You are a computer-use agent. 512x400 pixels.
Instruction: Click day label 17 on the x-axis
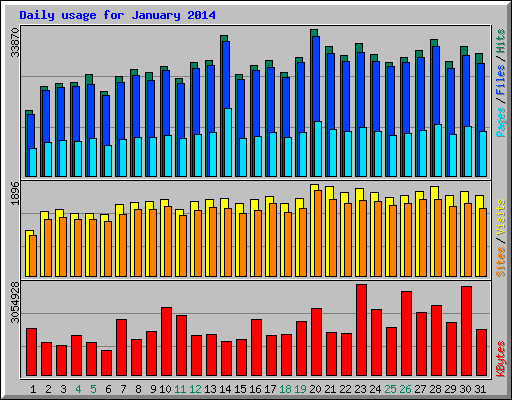click(270, 389)
